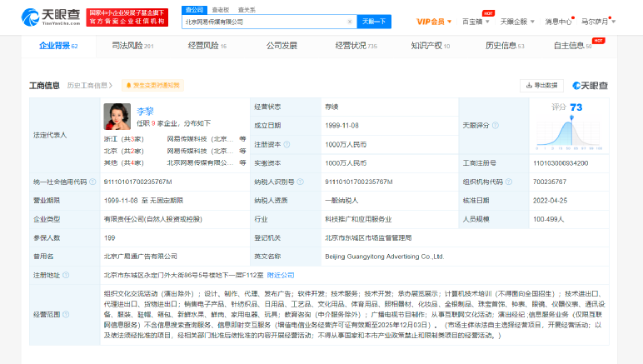Switch to 公司发展 tab
Screen dimensions: 643x364
pyautogui.click(x=282, y=46)
